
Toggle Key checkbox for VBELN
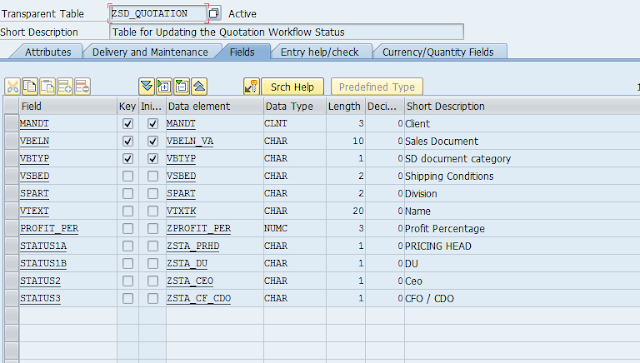128,141
